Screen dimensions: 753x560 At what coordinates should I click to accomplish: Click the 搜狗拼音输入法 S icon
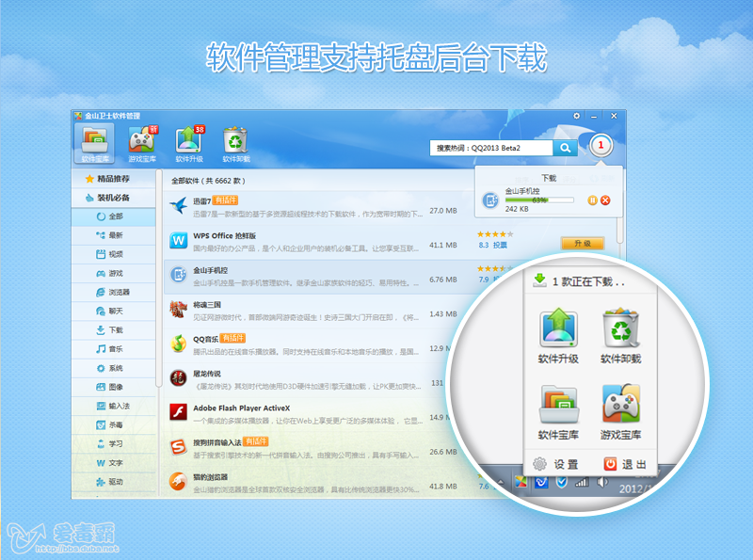point(178,447)
